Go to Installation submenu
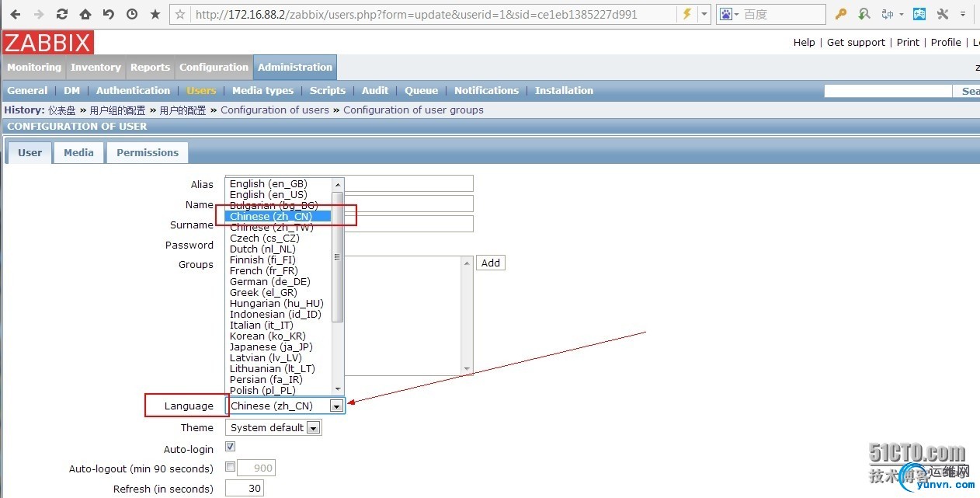The height and width of the screenshot is (498, 980). point(564,91)
